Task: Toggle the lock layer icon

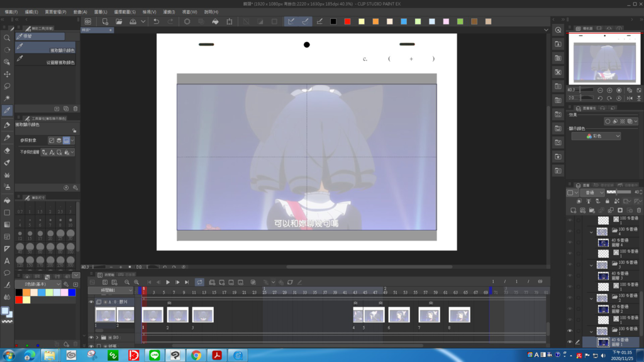Action: point(607,201)
